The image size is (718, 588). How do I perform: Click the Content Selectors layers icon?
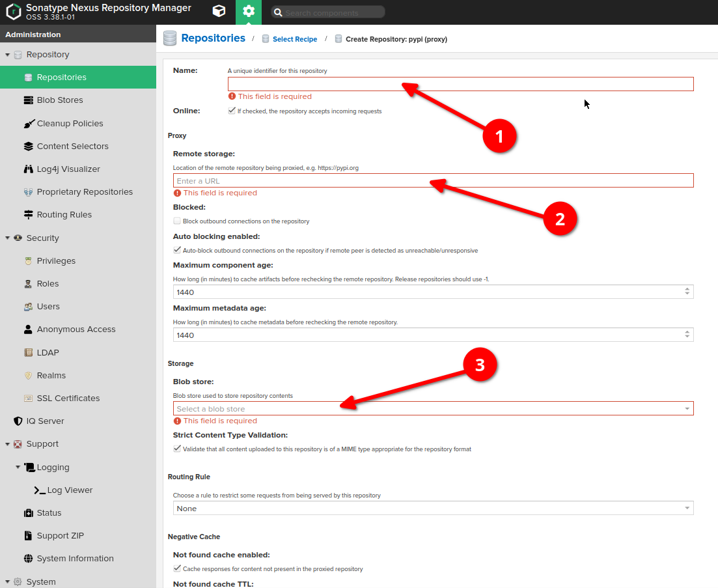29,146
